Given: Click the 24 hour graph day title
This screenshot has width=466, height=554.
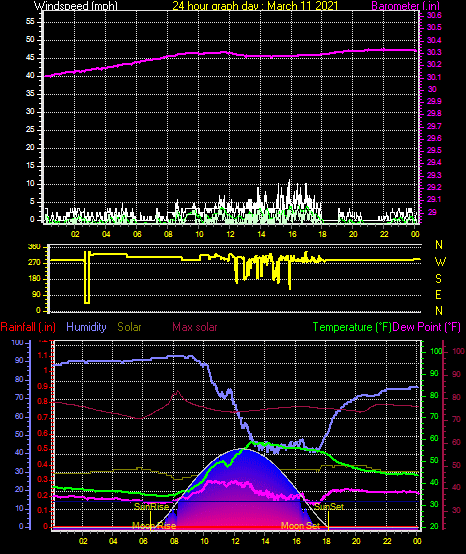Looking at the screenshot, I should (255, 5).
